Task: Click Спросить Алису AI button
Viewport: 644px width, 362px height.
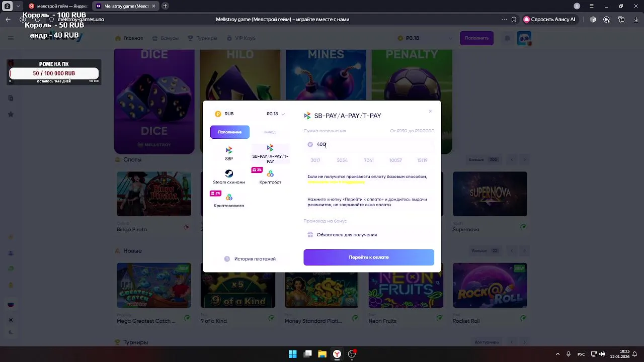Action: tap(550, 19)
